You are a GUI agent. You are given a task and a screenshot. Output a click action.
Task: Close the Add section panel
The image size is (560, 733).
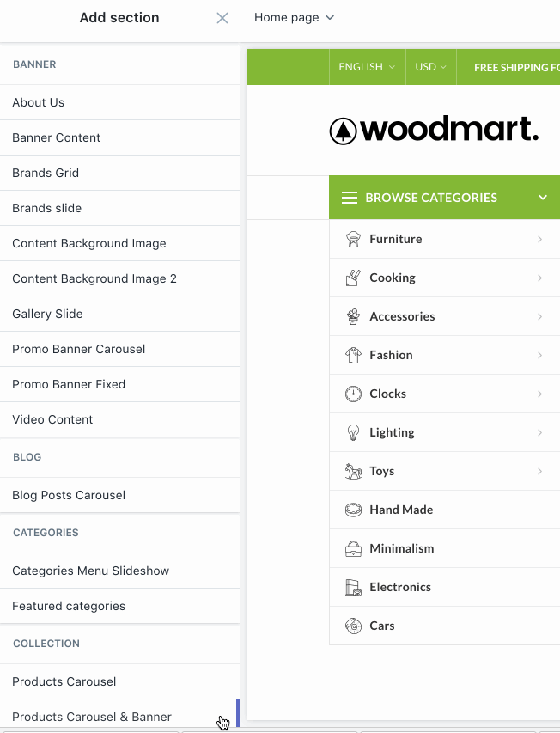pyautogui.click(x=222, y=18)
